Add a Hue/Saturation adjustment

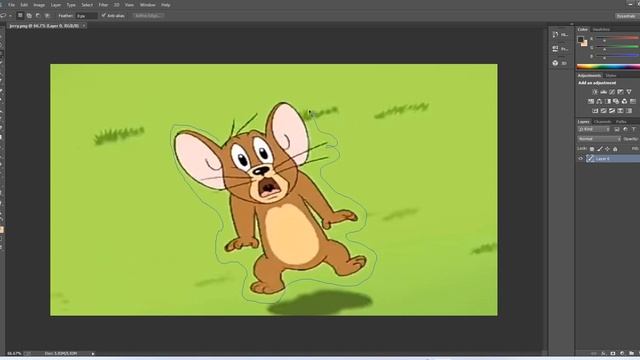tap(591, 101)
